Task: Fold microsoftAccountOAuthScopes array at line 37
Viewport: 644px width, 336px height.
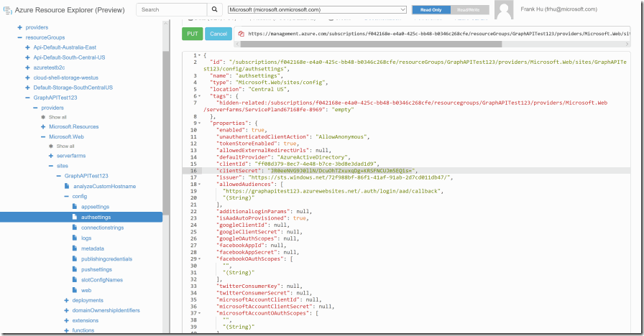Action: [200, 313]
